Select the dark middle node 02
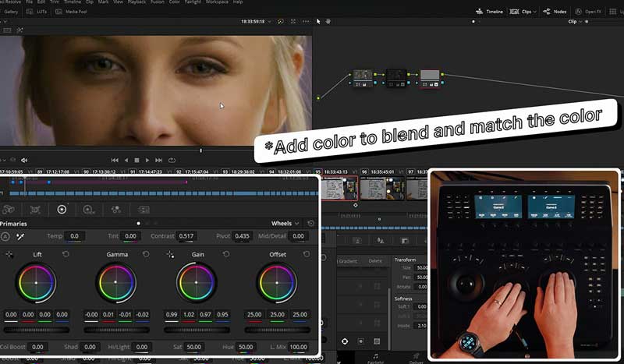 (x=396, y=79)
